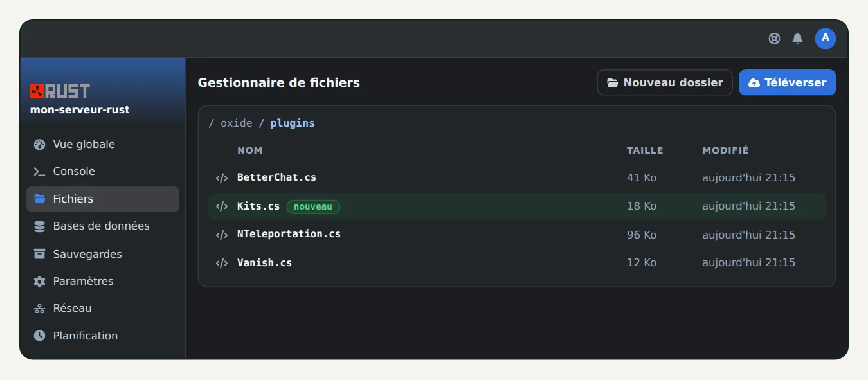The image size is (868, 380).
Task: Sort by the MODIFIÉ column header
Action: [725, 150]
